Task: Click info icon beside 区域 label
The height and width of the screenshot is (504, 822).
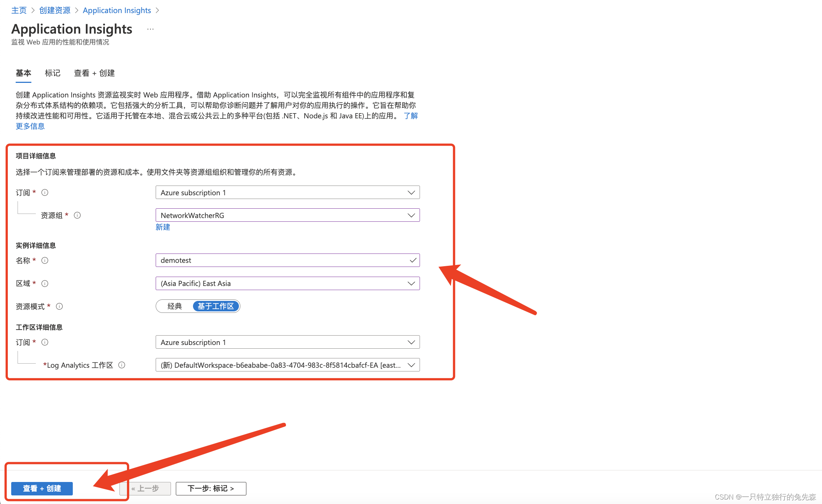Action: click(45, 284)
